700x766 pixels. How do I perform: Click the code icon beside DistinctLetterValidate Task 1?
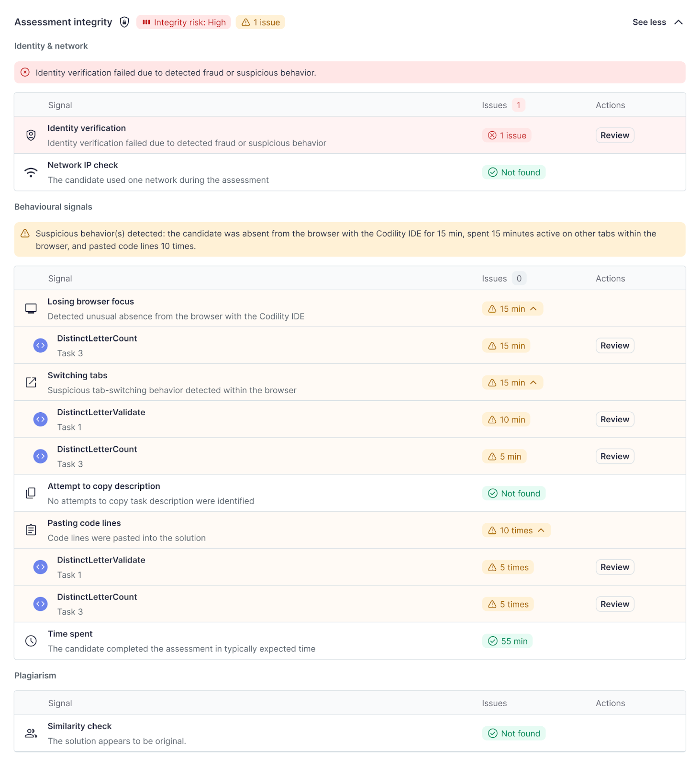40,419
